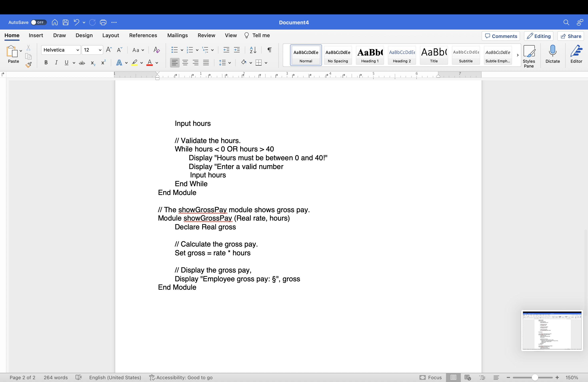Open the Layout ribbon tab
This screenshot has width=588, height=382.
110,36
